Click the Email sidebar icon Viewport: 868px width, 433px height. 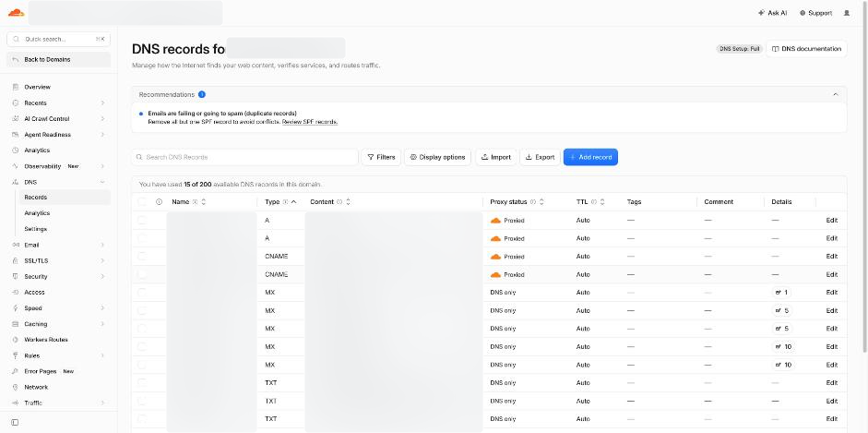16,245
